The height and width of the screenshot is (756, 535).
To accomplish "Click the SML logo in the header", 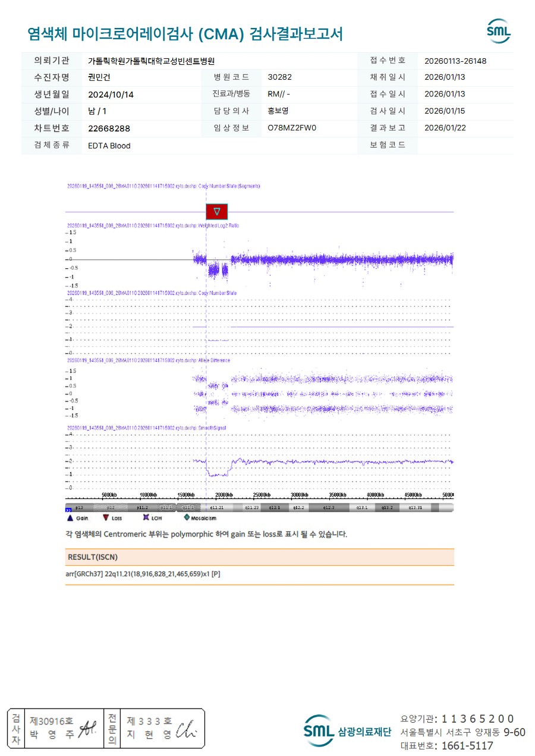I will [498, 32].
